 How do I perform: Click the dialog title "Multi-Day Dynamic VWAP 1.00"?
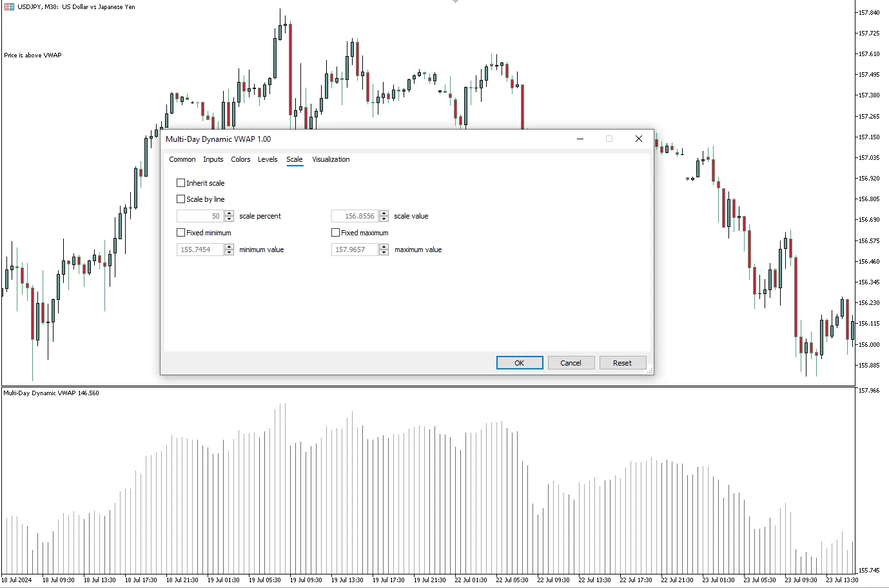click(x=219, y=139)
